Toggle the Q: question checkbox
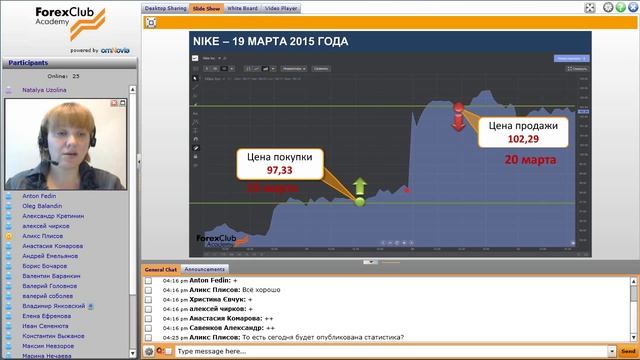Screen dimensions: 640x360 pyautogui.click(x=168, y=351)
